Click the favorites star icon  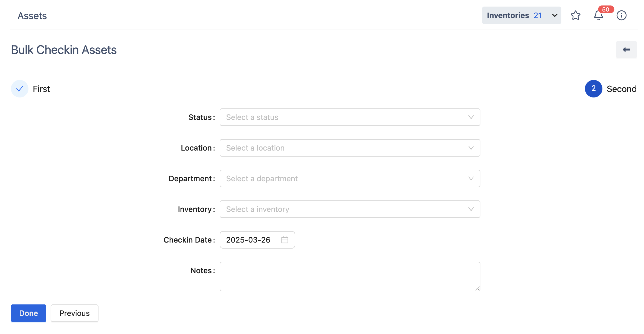coord(575,15)
